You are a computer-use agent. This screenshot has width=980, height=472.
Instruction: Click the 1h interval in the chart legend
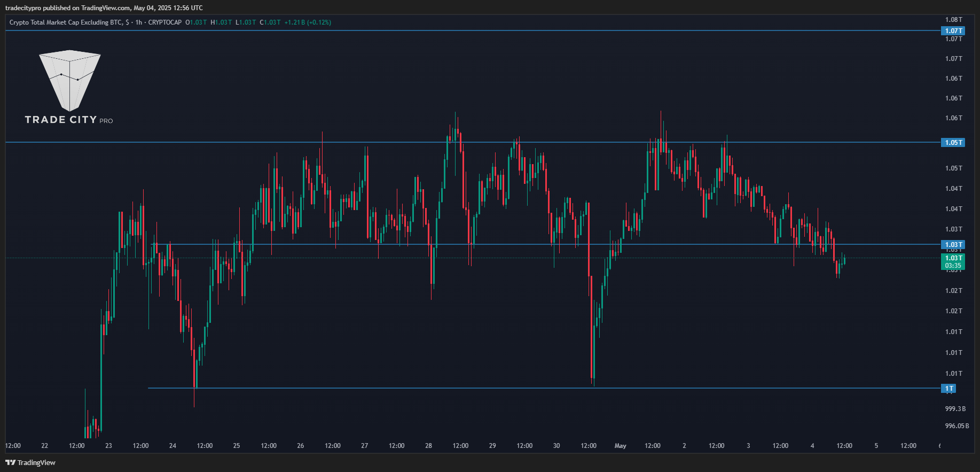click(x=139, y=22)
